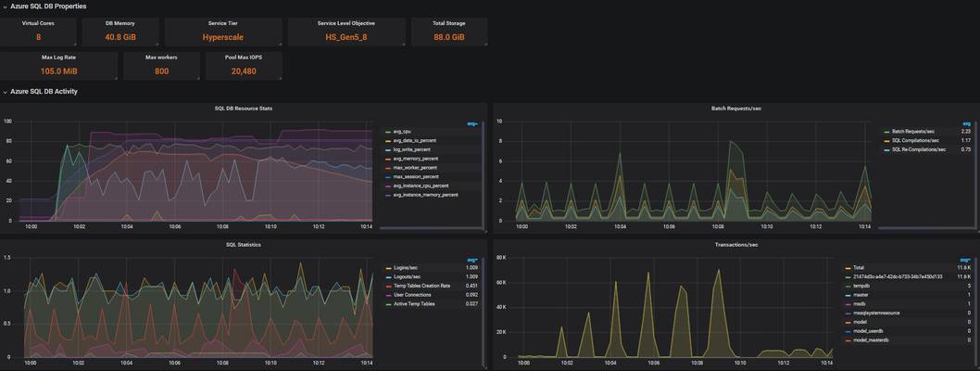
Task: Open the SQL Statistics panel title menu
Action: (244, 245)
